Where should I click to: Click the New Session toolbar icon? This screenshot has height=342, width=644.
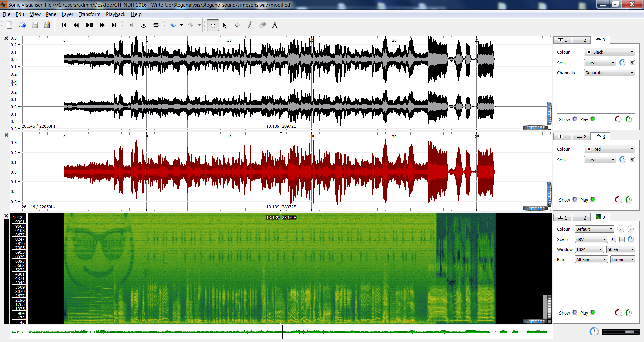pyautogui.click(x=10, y=25)
